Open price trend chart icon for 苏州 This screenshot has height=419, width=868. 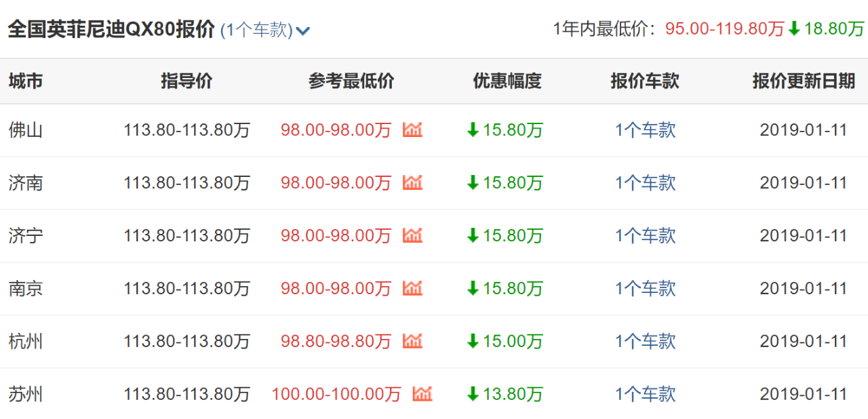(x=422, y=394)
